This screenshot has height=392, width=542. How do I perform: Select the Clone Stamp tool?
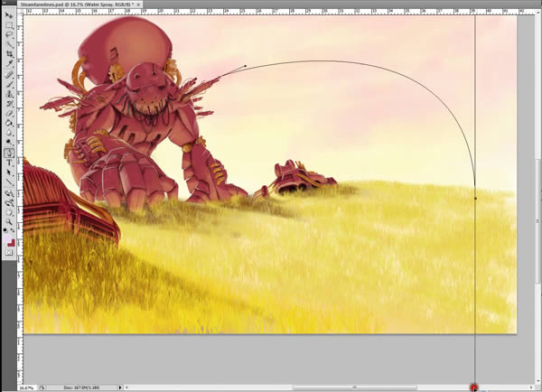(9, 94)
